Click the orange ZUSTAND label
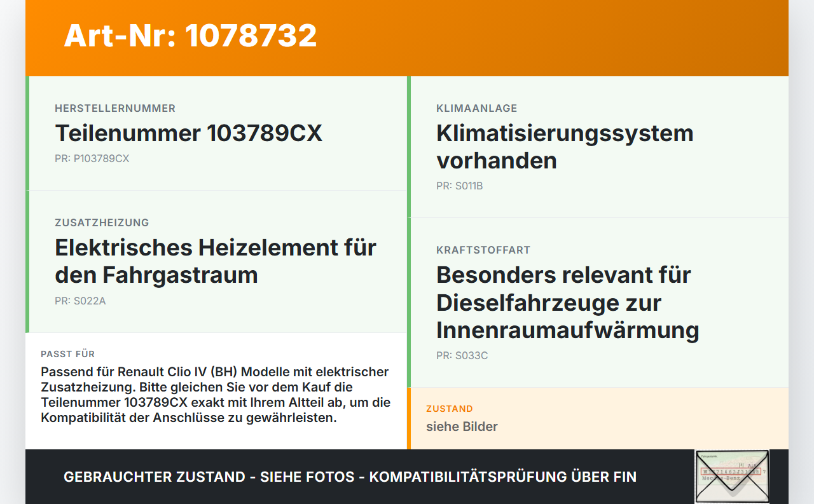Screen dimensions: 814x504 (450, 409)
